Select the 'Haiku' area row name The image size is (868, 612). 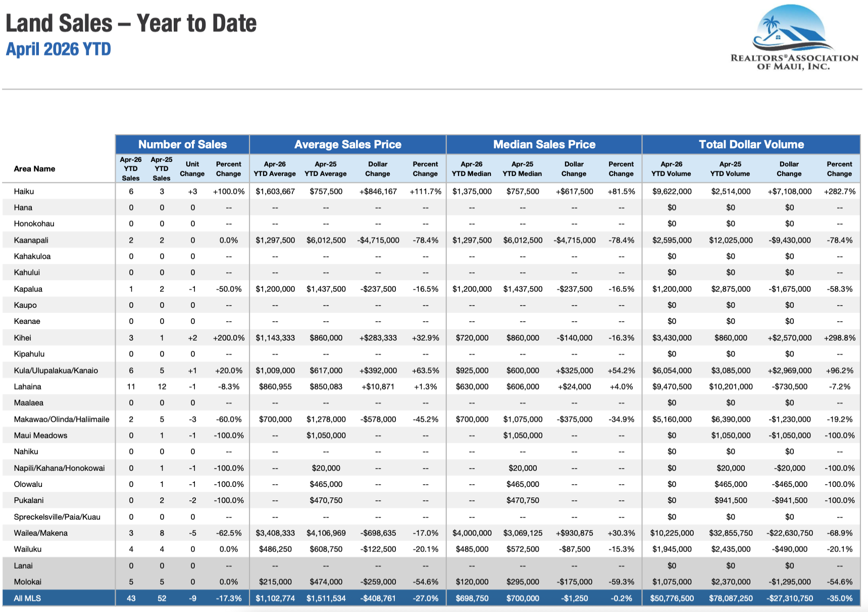[x=24, y=191]
